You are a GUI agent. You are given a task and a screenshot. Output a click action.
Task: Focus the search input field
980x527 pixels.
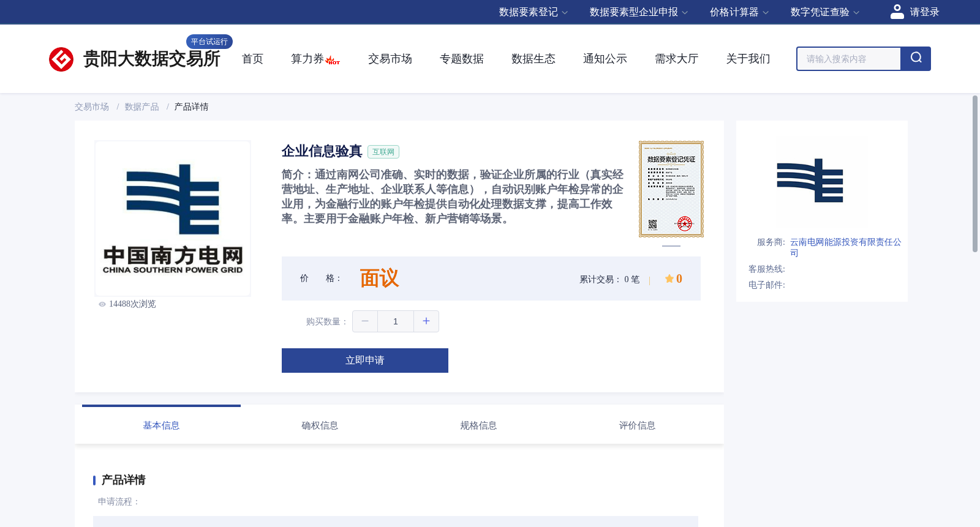coord(849,59)
